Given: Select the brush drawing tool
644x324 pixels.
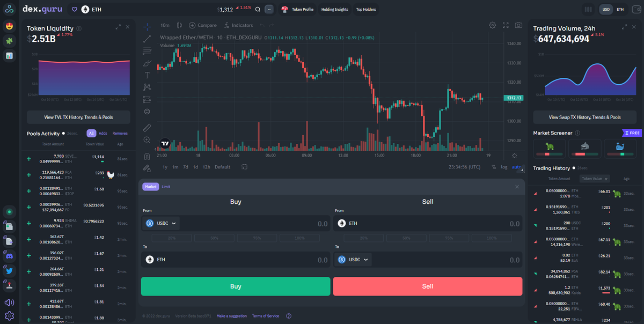Looking at the screenshot, I should [x=147, y=63].
